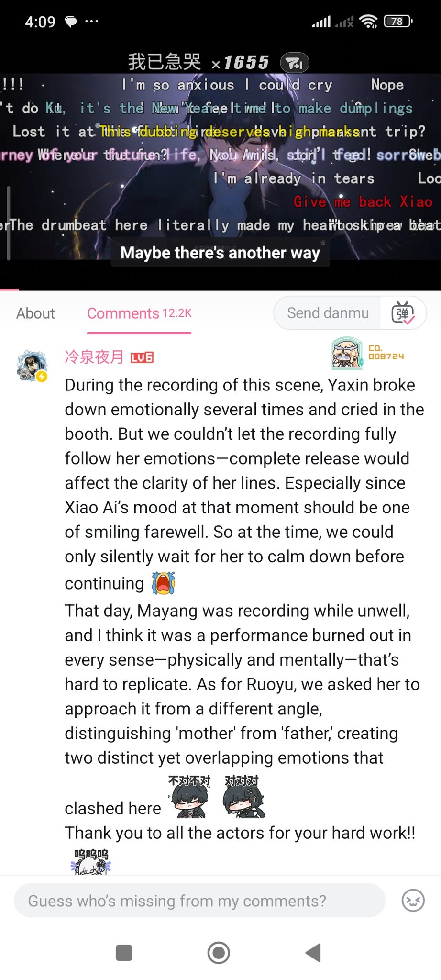Tap the 对对对 sticker in comment
Screen dimensions: 441x980
(243, 796)
